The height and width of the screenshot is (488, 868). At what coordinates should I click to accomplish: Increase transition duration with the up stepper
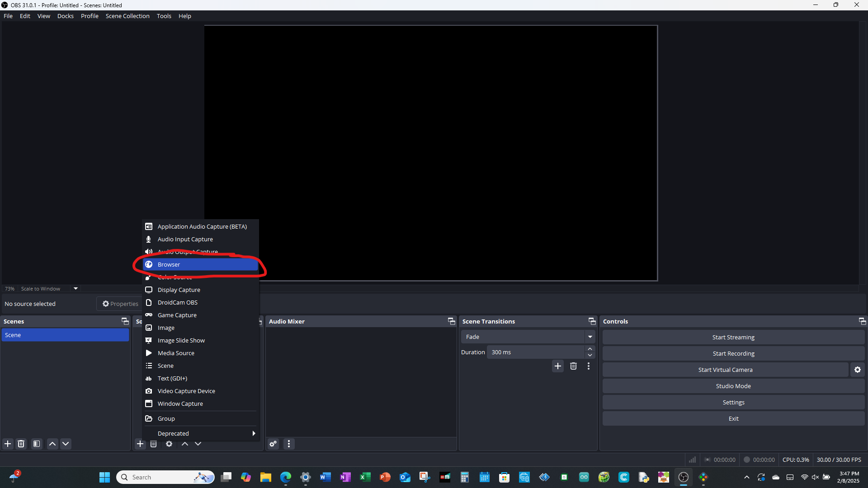tap(590, 348)
